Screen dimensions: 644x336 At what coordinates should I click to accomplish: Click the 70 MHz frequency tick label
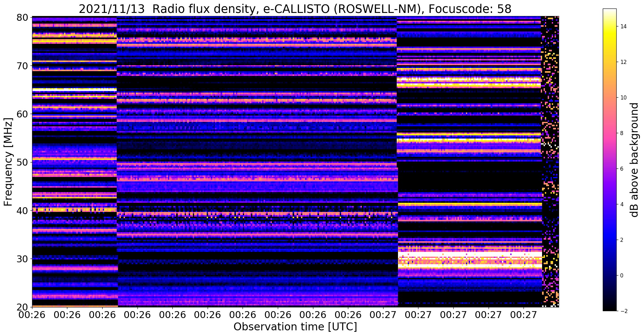tap(22, 65)
